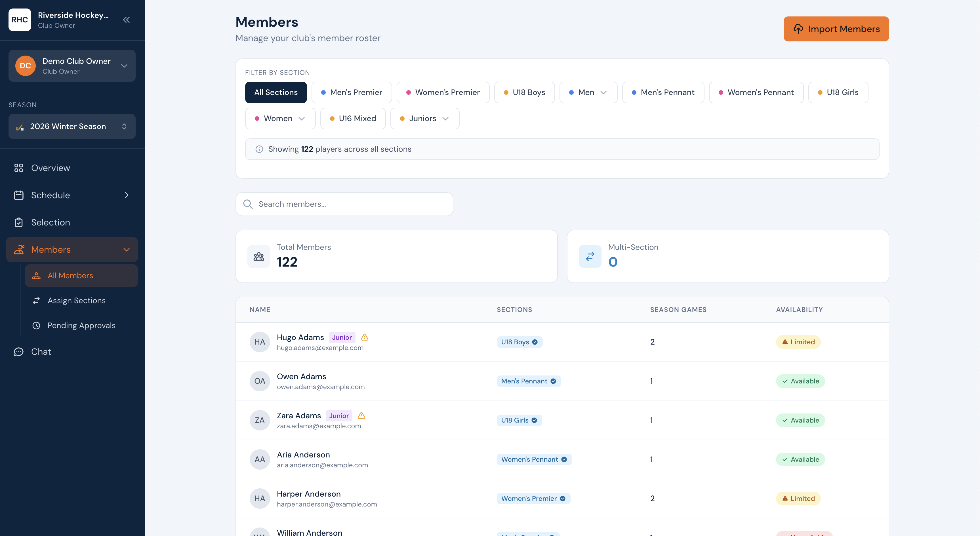Image resolution: width=980 pixels, height=536 pixels.
Task: Open Assign Sections subpage
Action: click(x=81, y=301)
